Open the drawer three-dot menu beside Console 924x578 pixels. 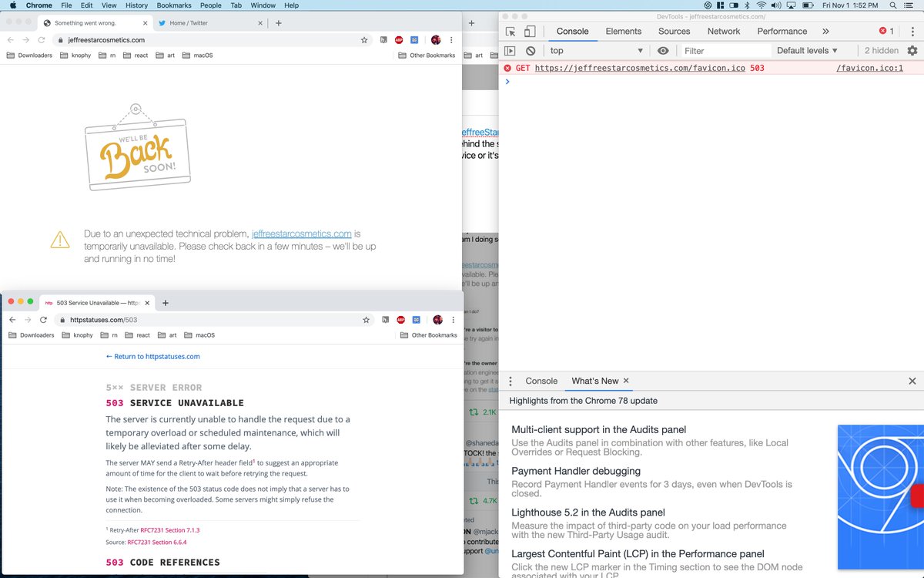[510, 381]
